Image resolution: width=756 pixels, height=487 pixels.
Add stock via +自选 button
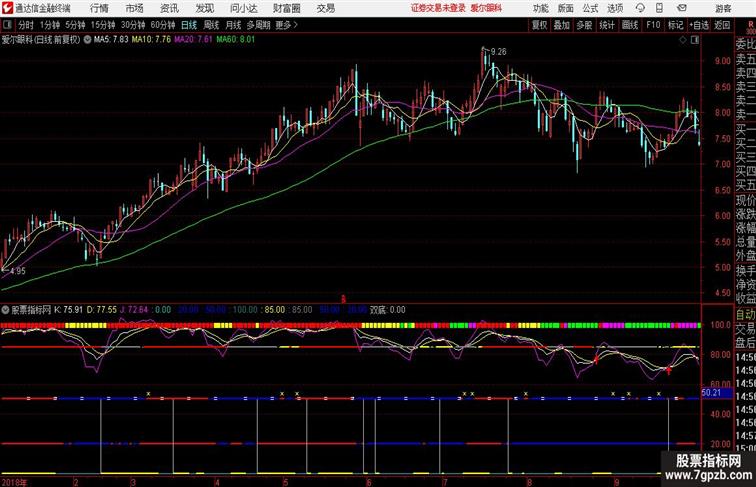click(699, 25)
